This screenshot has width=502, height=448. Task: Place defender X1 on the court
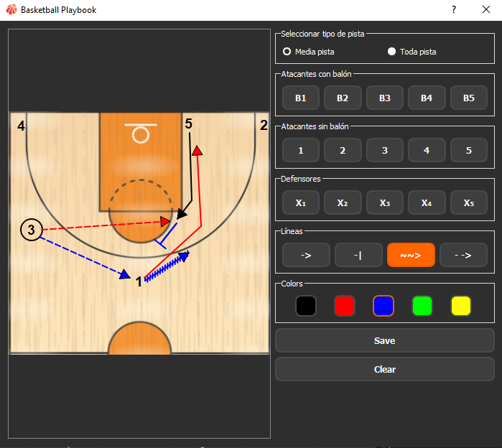click(x=300, y=202)
